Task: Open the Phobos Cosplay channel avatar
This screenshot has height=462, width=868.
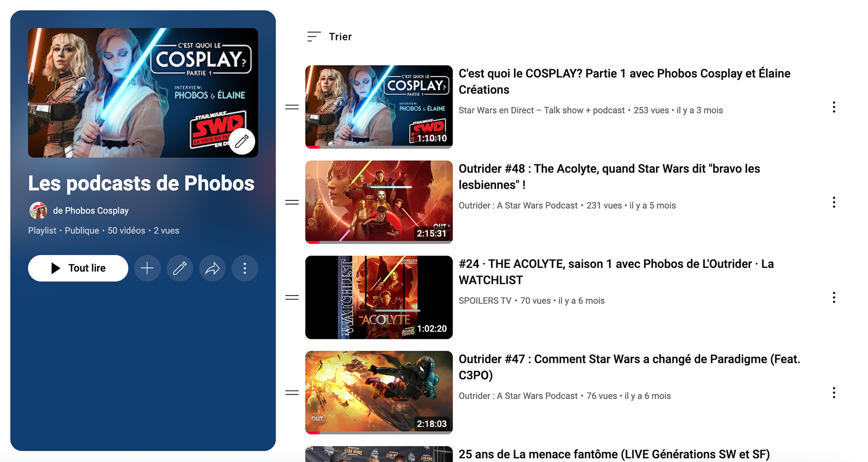Action: click(x=38, y=211)
